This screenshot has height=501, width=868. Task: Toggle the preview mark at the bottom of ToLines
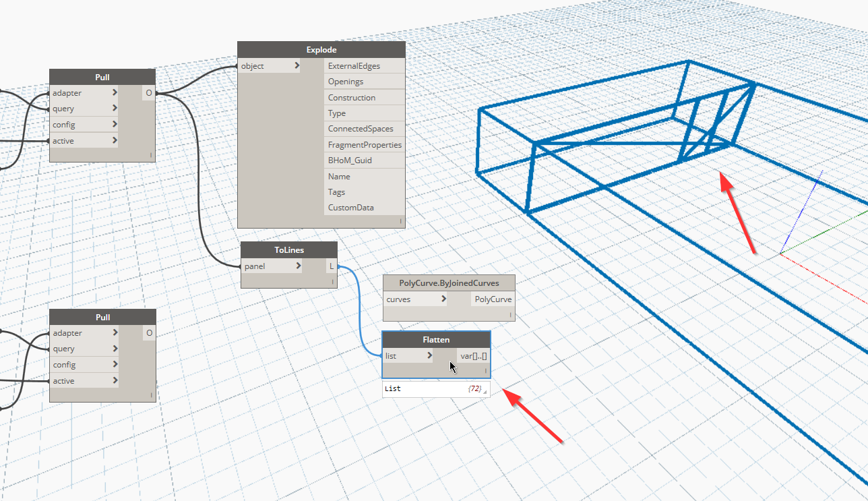(333, 281)
